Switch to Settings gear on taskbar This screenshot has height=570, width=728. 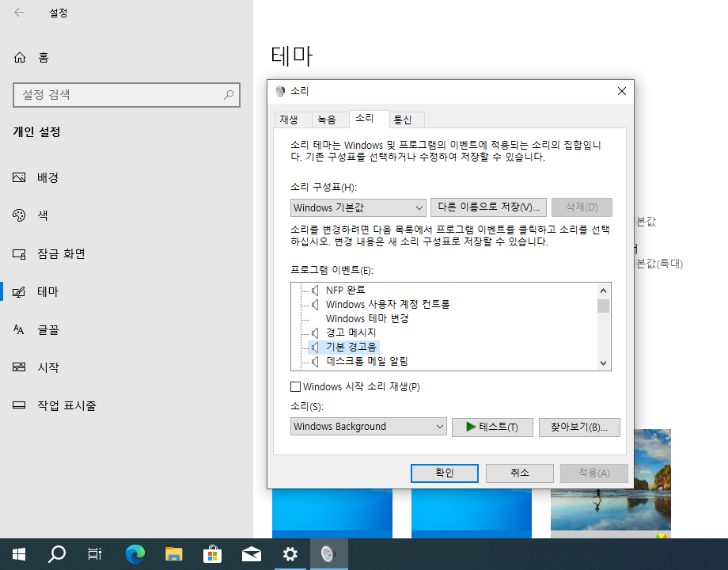[290, 553]
